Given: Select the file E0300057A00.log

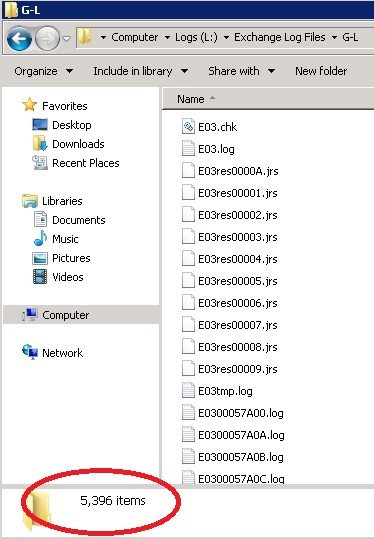Looking at the screenshot, I should point(241,413).
